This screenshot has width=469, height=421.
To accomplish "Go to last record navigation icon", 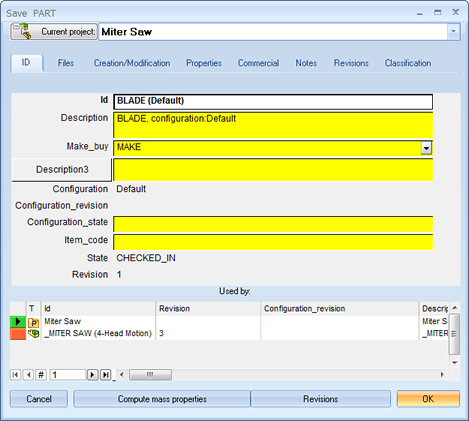I will [106, 375].
